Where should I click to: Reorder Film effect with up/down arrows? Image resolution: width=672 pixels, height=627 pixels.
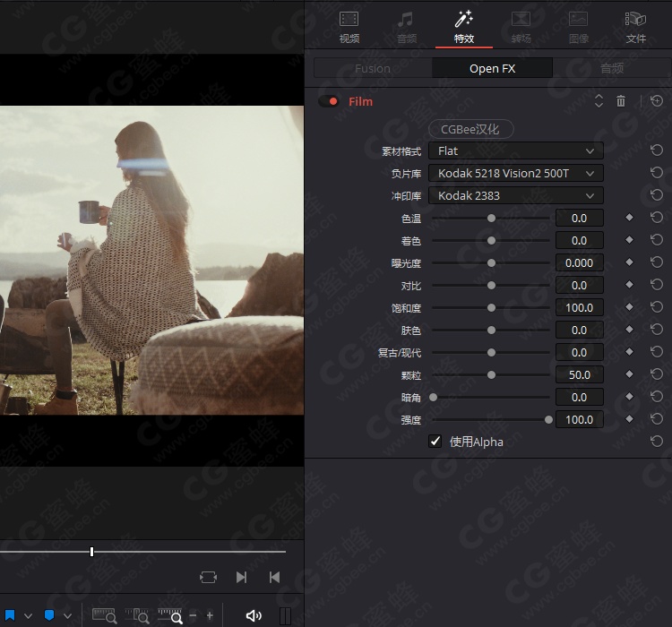pyautogui.click(x=599, y=101)
